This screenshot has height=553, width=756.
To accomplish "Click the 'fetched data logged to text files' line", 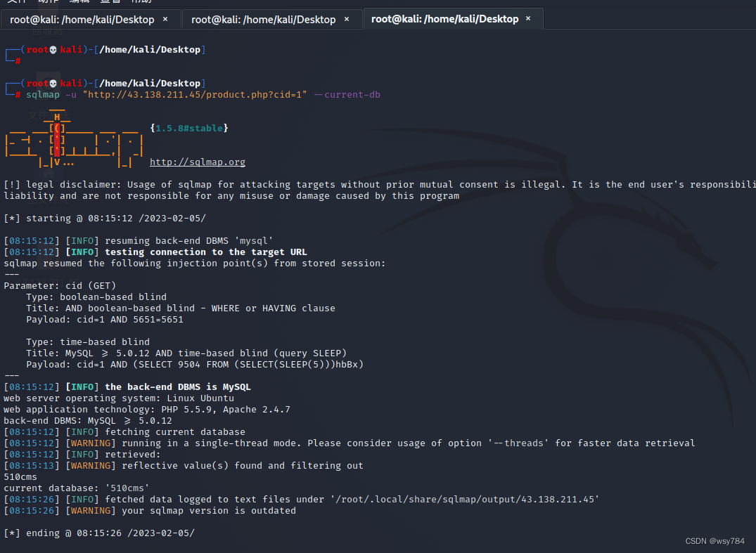I will 301,500.
